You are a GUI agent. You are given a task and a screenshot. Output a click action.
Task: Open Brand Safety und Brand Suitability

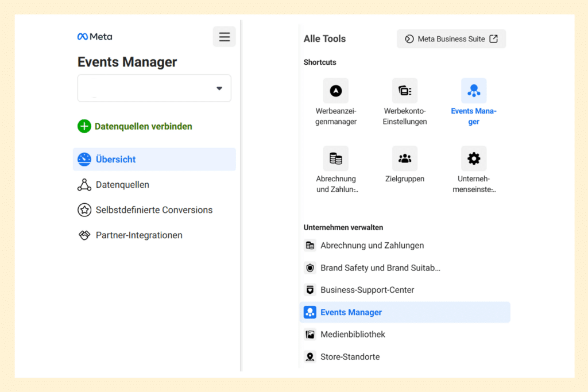(x=380, y=267)
